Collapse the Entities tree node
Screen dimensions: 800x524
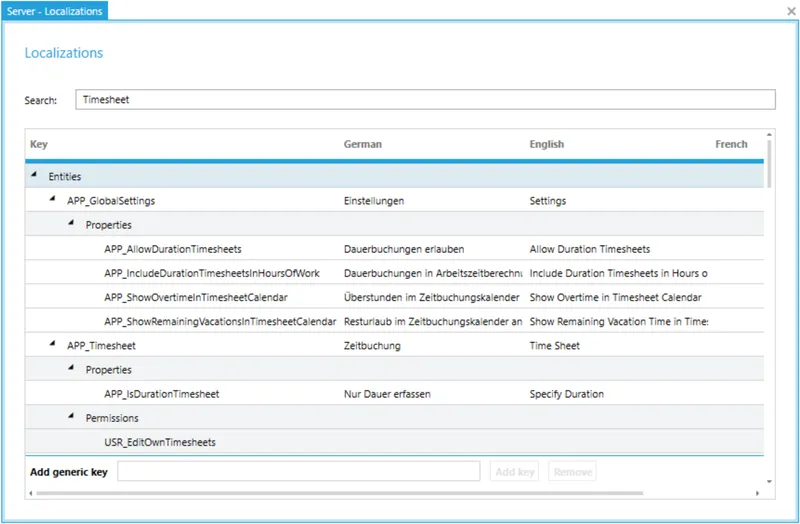[x=34, y=176]
